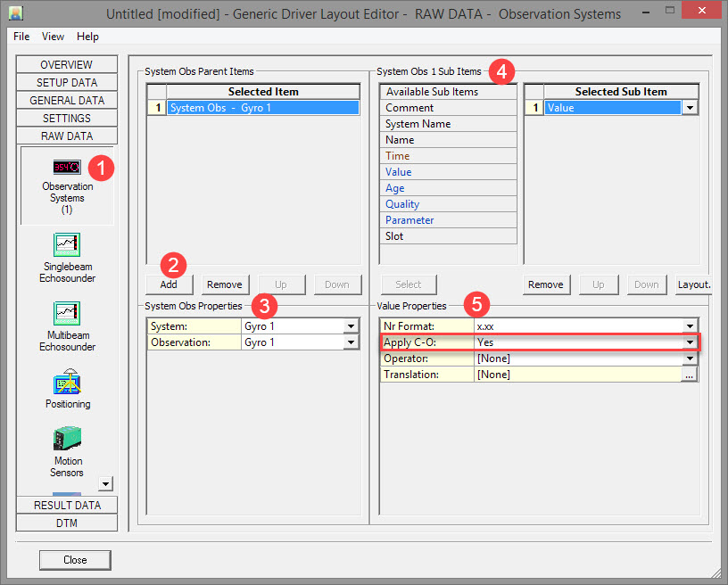Open the Help menu

tap(87, 37)
